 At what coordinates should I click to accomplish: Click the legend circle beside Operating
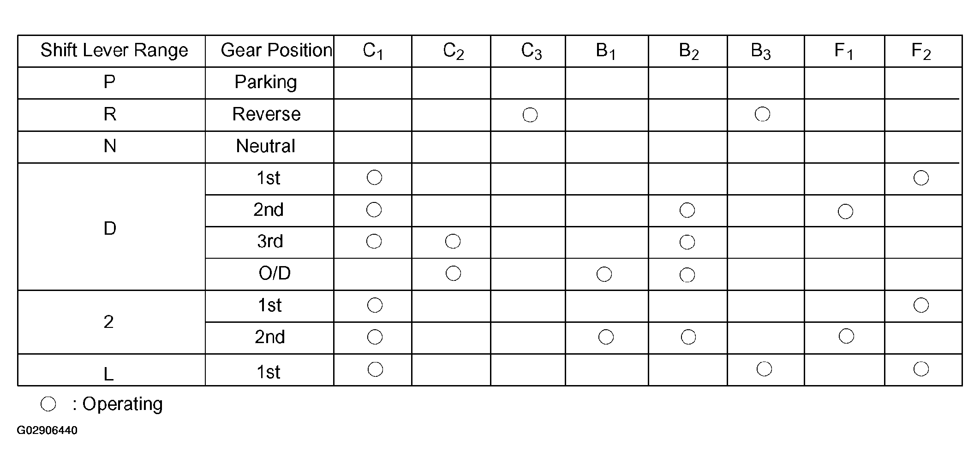48,404
